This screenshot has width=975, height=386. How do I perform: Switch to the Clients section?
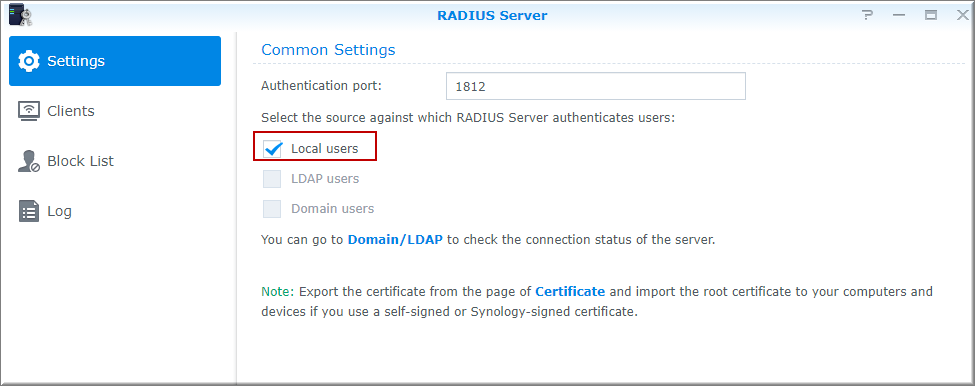71,111
